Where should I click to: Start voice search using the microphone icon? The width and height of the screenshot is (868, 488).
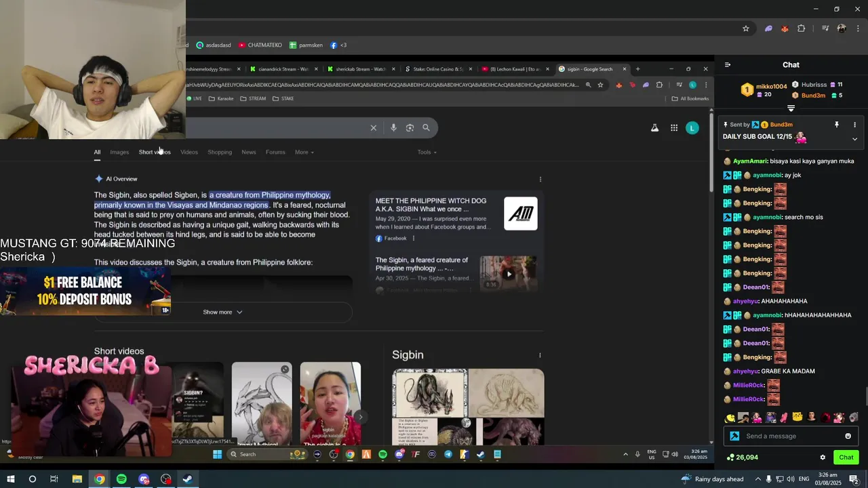point(393,127)
